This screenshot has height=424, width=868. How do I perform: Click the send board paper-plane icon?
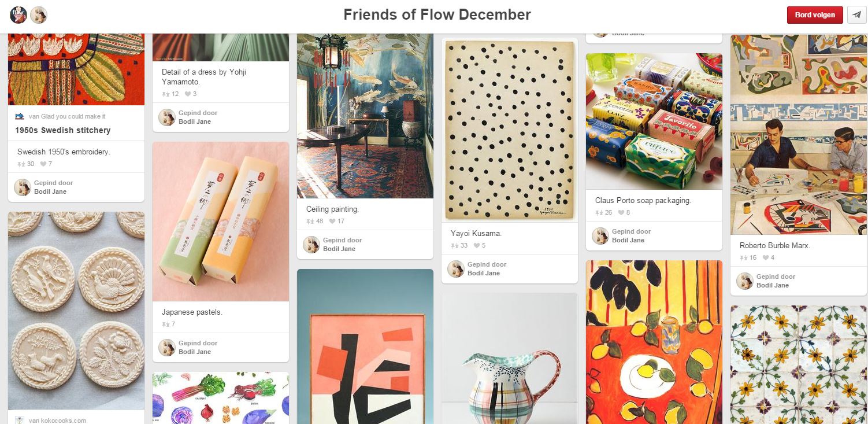tap(856, 15)
